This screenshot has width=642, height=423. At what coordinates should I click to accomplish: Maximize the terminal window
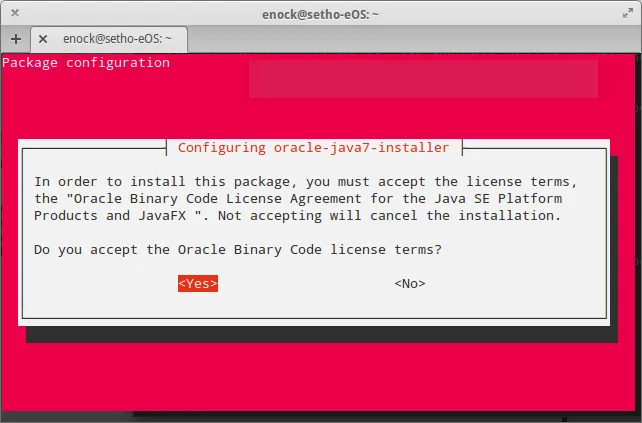625,13
